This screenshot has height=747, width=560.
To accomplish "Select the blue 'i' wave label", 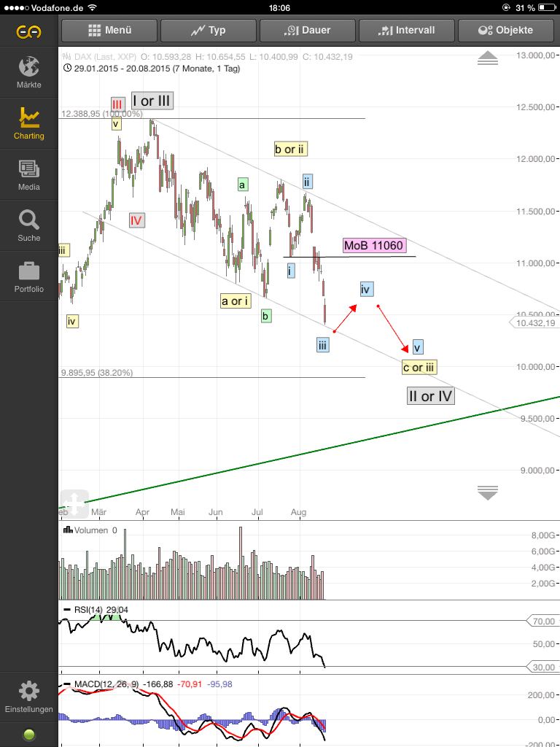I will pos(290,271).
